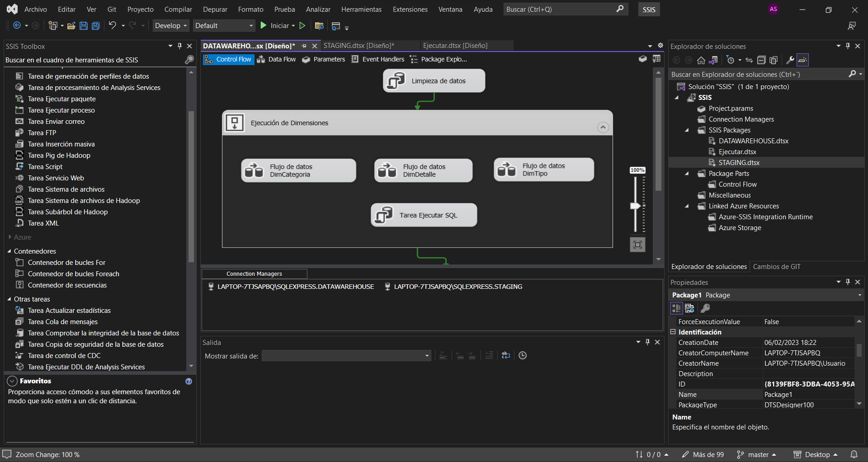
Task: Click the SSIS toolbox search magnifier icon
Action: click(x=189, y=60)
